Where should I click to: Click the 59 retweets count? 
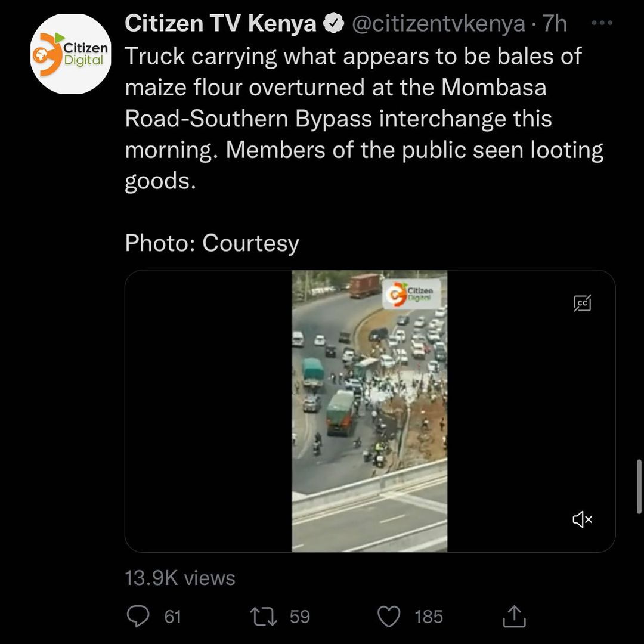point(300,616)
